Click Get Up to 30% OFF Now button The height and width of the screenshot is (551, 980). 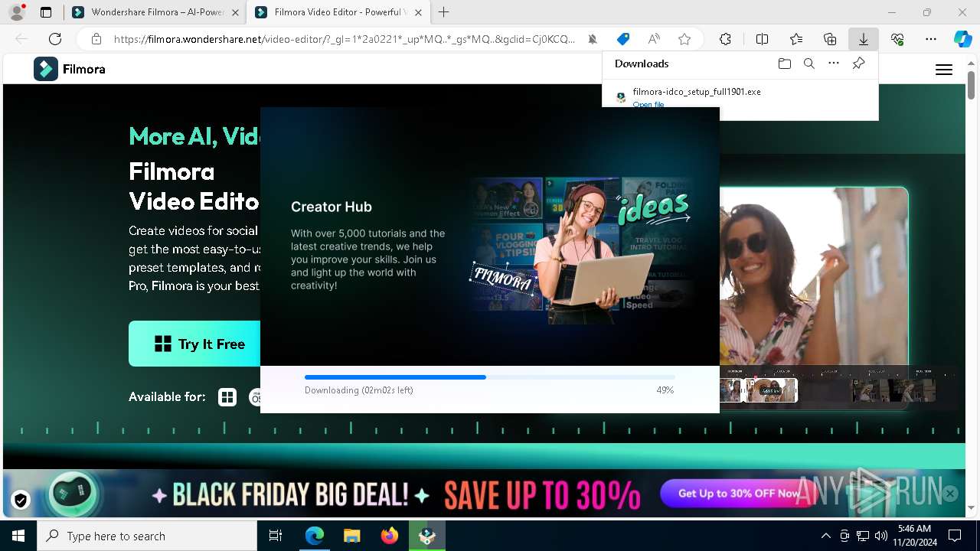(x=739, y=494)
